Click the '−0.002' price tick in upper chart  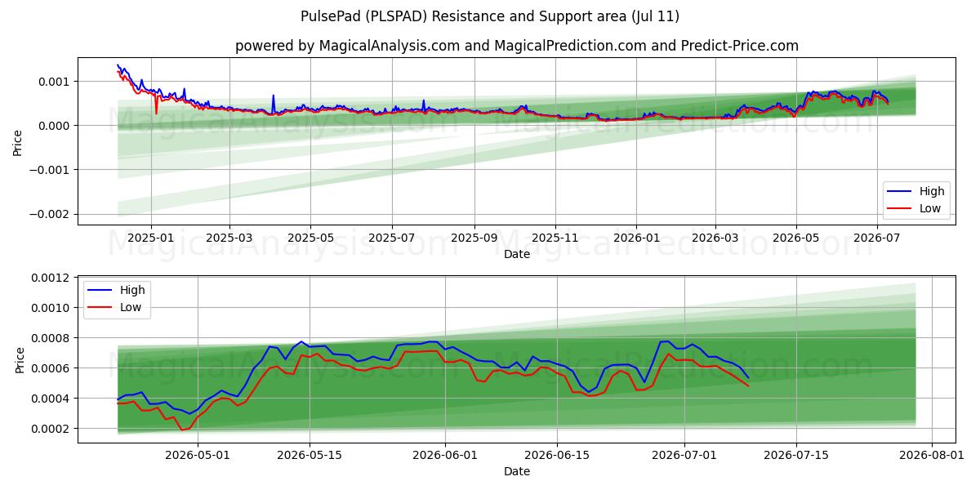[x=51, y=214]
